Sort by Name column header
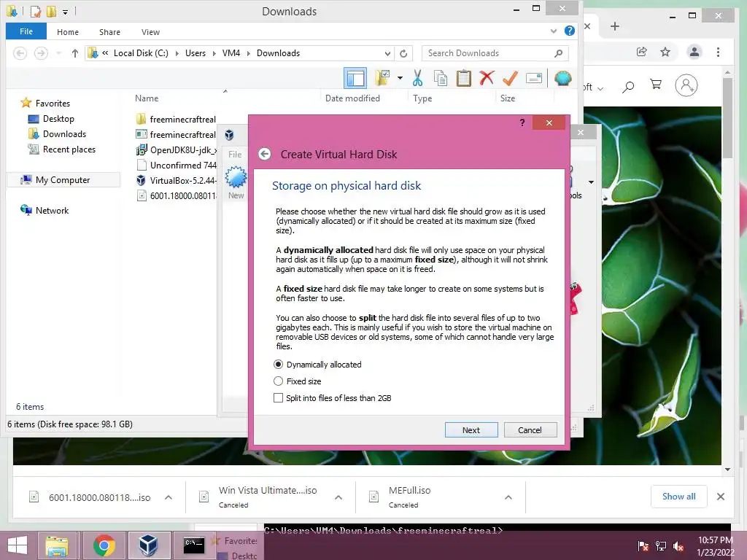 (x=147, y=98)
